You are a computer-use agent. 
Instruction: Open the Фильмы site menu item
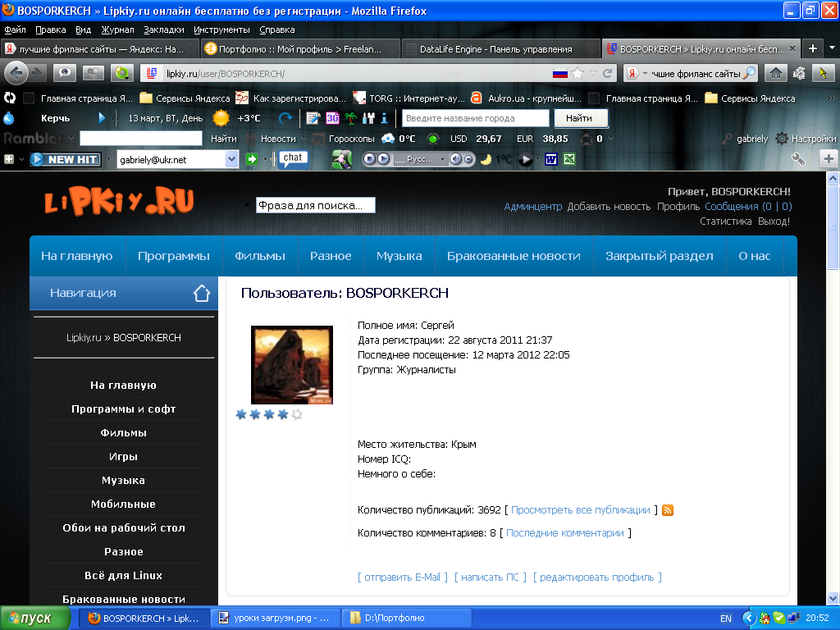click(260, 256)
